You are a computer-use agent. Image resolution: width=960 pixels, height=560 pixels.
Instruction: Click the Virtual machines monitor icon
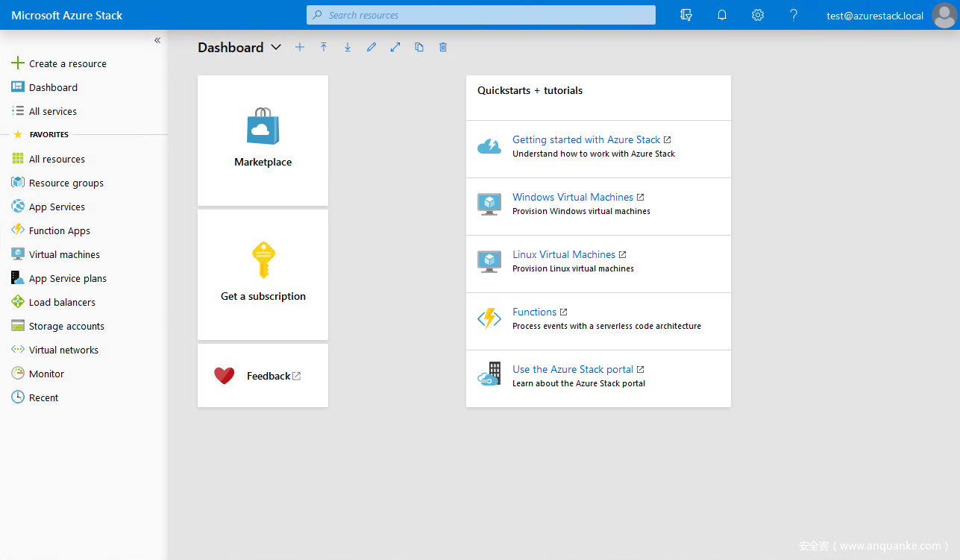[18, 254]
